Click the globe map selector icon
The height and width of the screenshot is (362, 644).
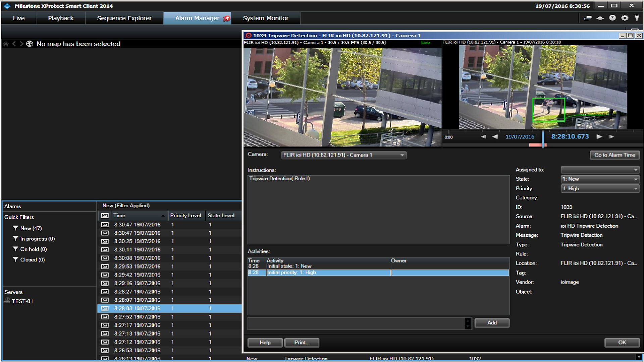tap(30, 44)
